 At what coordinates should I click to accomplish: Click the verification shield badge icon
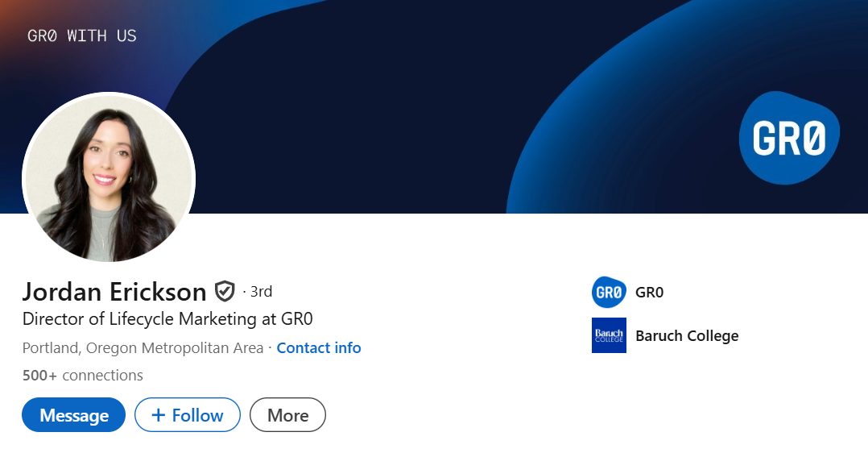(x=225, y=291)
